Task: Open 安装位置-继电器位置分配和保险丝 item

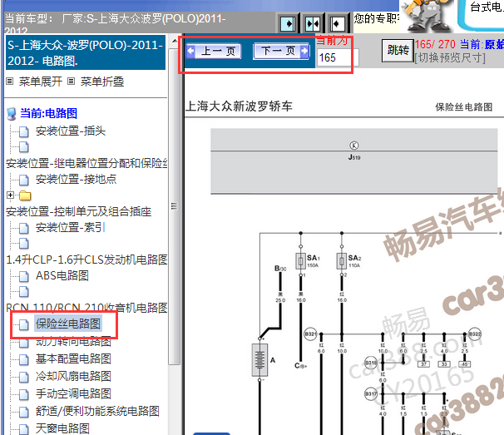Action: tap(86, 163)
